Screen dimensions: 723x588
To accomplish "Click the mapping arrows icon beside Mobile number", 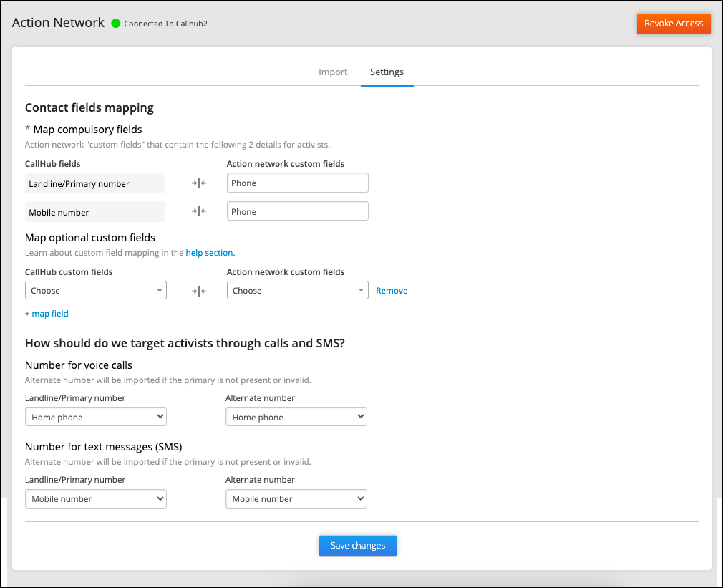I will (199, 211).
